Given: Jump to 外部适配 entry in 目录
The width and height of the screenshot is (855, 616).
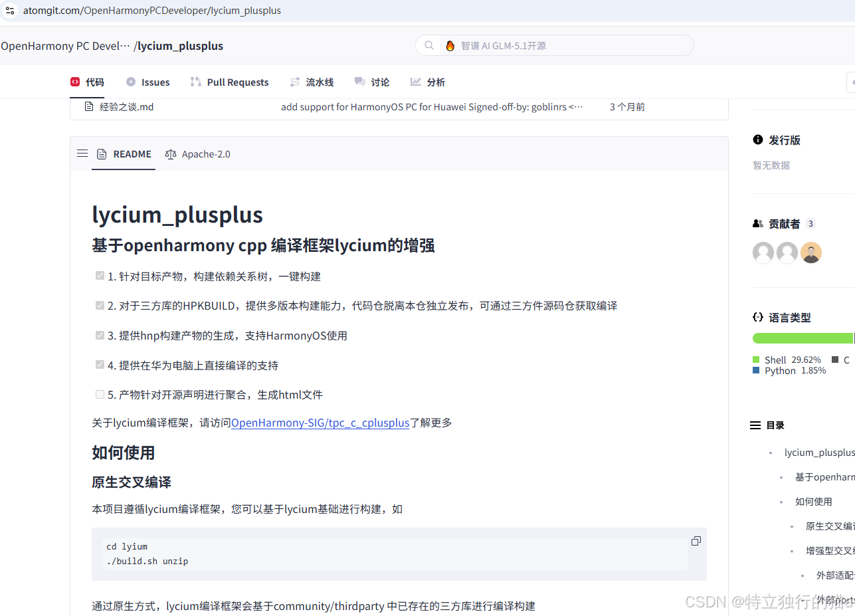Looking at the screenshot, I should [836, 575].
